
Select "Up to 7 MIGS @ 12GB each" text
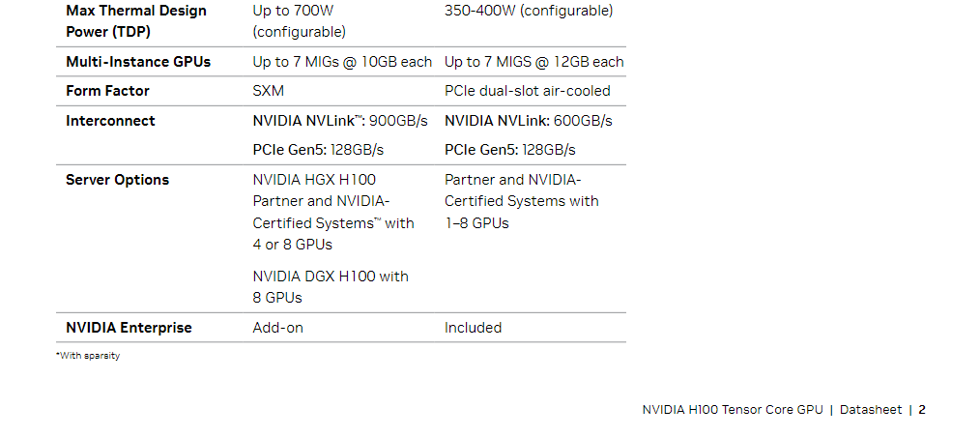pos(533,62)
